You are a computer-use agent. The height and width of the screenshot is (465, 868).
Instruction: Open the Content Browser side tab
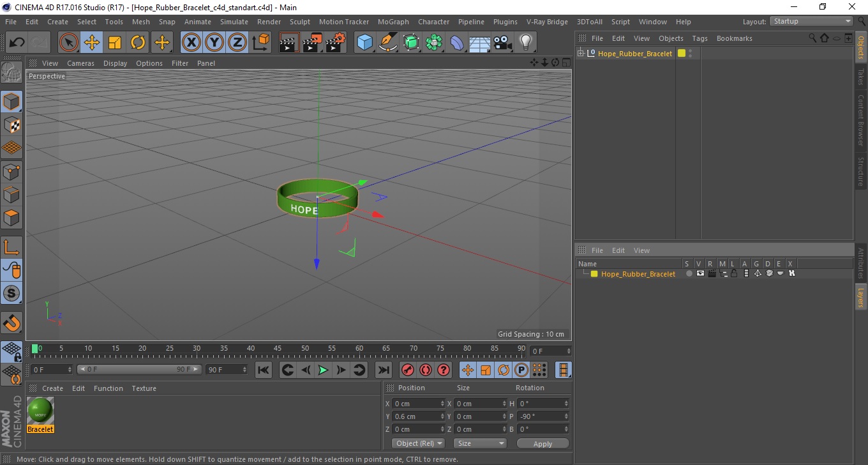pyautogui.click(x=861, y=120)
